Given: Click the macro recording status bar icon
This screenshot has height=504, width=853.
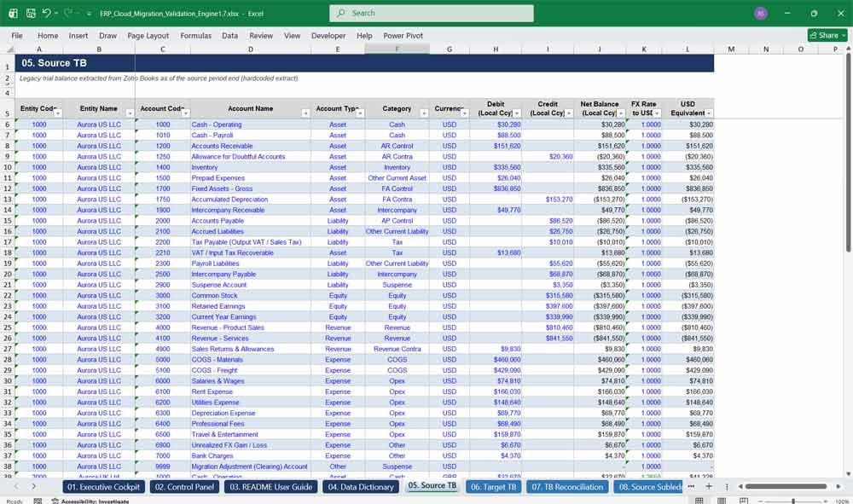Looking at the screenshot, I should 38,501.
